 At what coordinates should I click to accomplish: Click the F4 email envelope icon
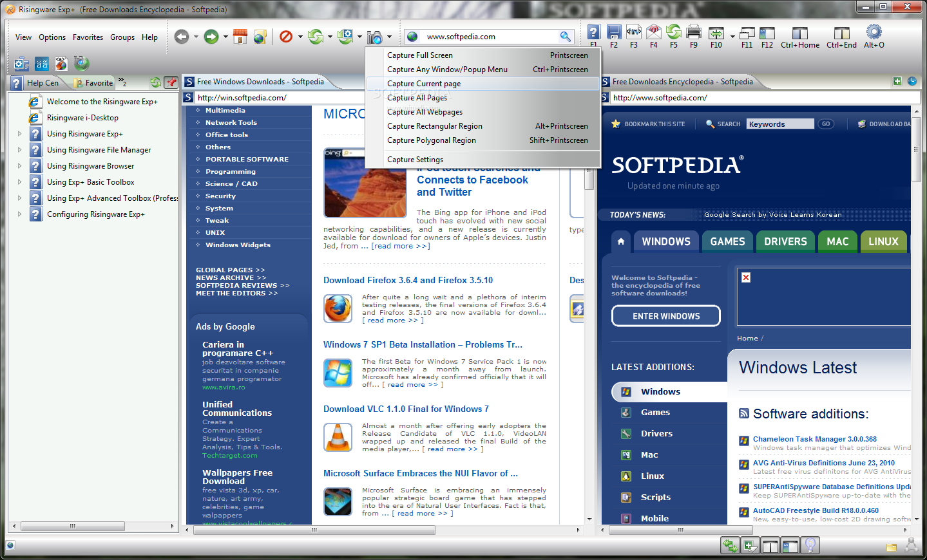tap(654, 32)
